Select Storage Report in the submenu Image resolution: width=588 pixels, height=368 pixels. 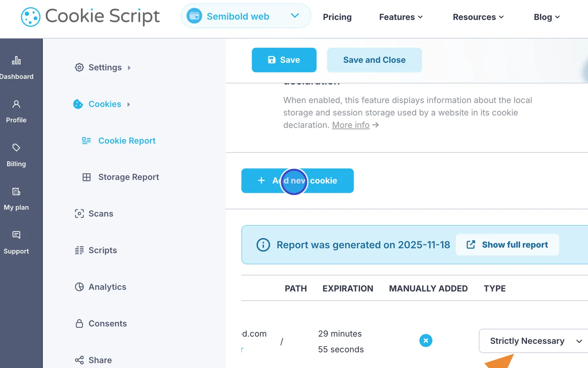click(129, 177)
